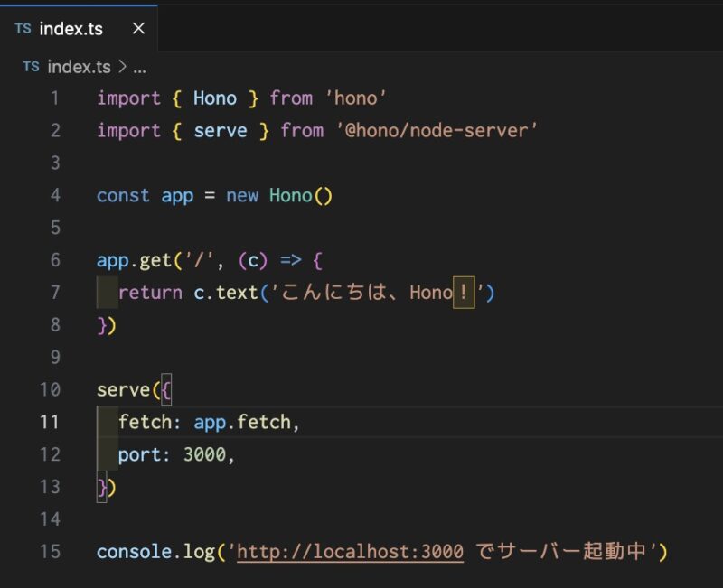This screenshot has width=723, height=588.
Task: Click line number 7 in the gutter
Action: [x=55, y=292]
